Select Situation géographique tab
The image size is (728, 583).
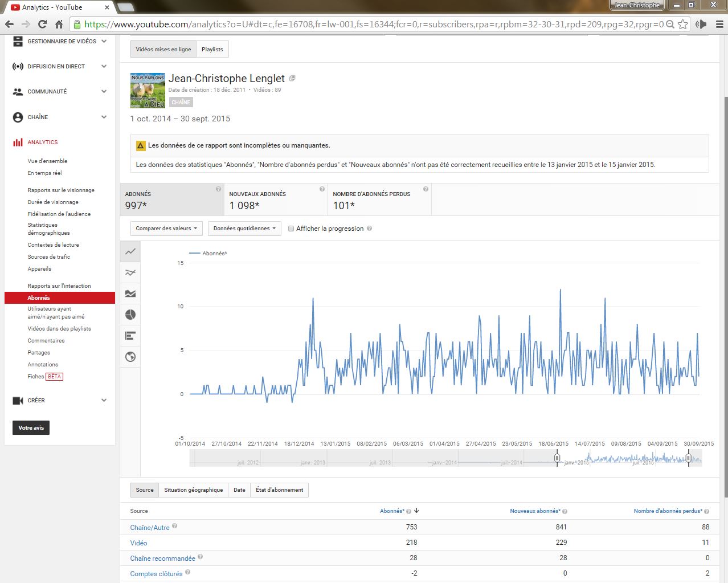pos(194,490)
